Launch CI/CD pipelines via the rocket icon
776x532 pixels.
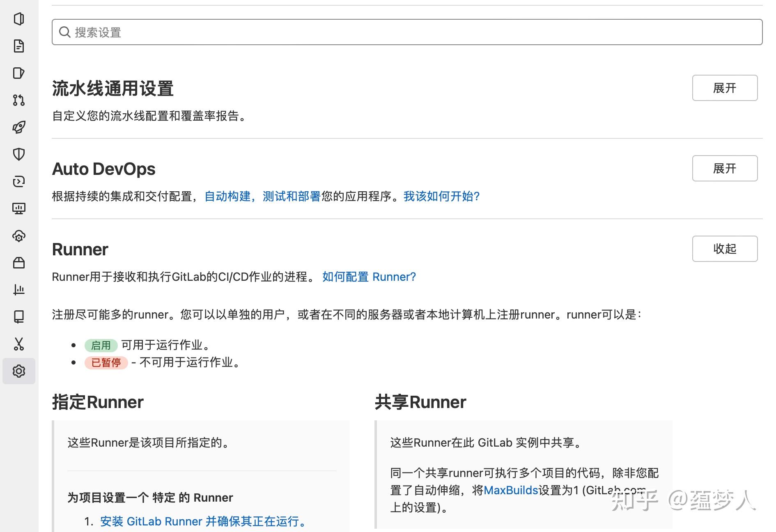click(19, 127)
